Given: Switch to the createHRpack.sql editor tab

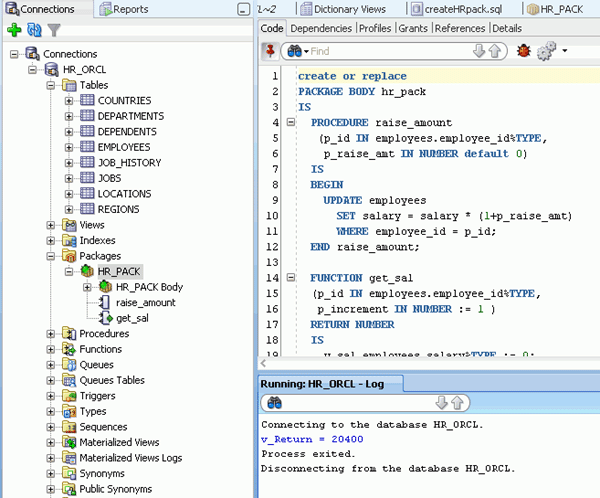Looking at the screenshot, I should point(463,9).
